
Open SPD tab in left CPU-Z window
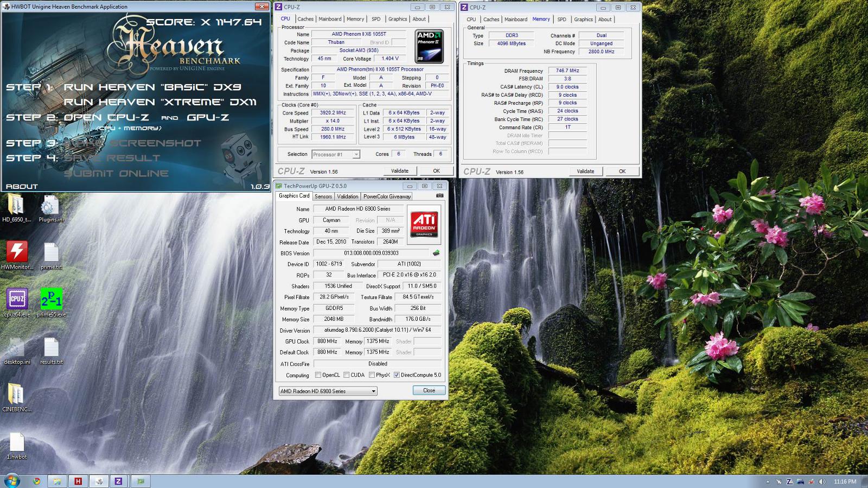376,19
